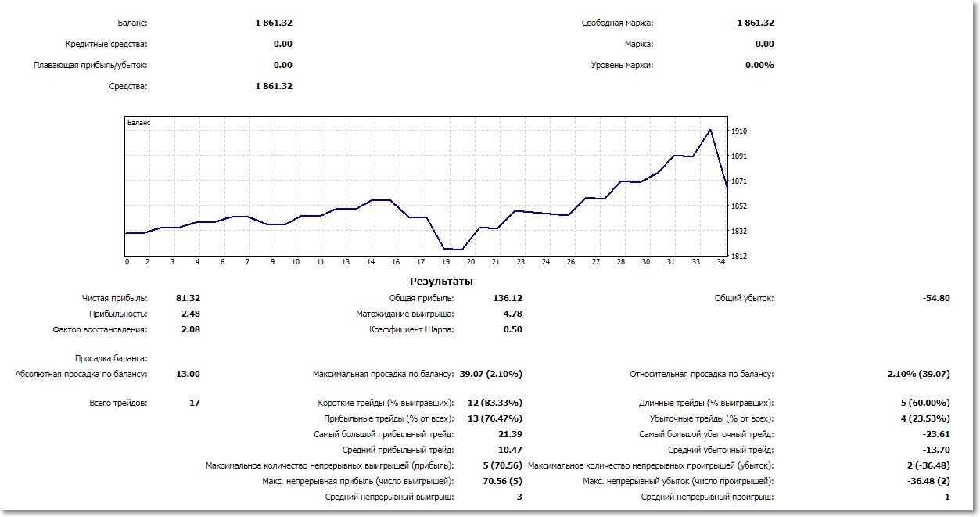Click the x-axis label 34
980x517 pixels.
(x=721, y=262)
